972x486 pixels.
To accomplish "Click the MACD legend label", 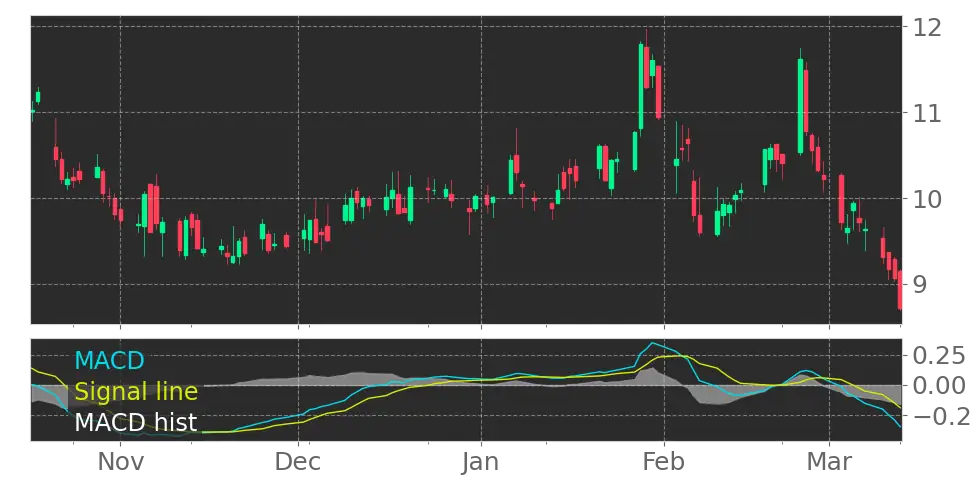I will coord(110,361).
